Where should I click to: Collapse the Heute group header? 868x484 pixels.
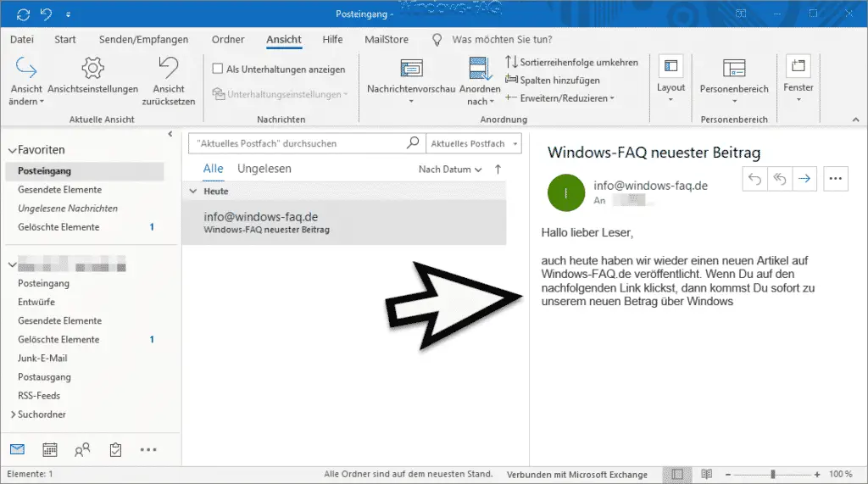pos(193,192)
